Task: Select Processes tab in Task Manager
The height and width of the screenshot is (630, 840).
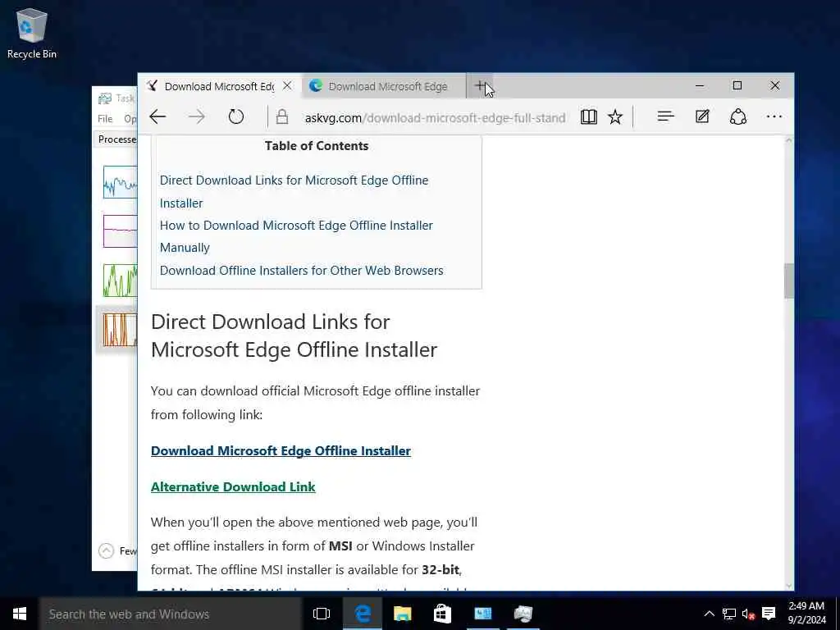Action: pos(116,139)
